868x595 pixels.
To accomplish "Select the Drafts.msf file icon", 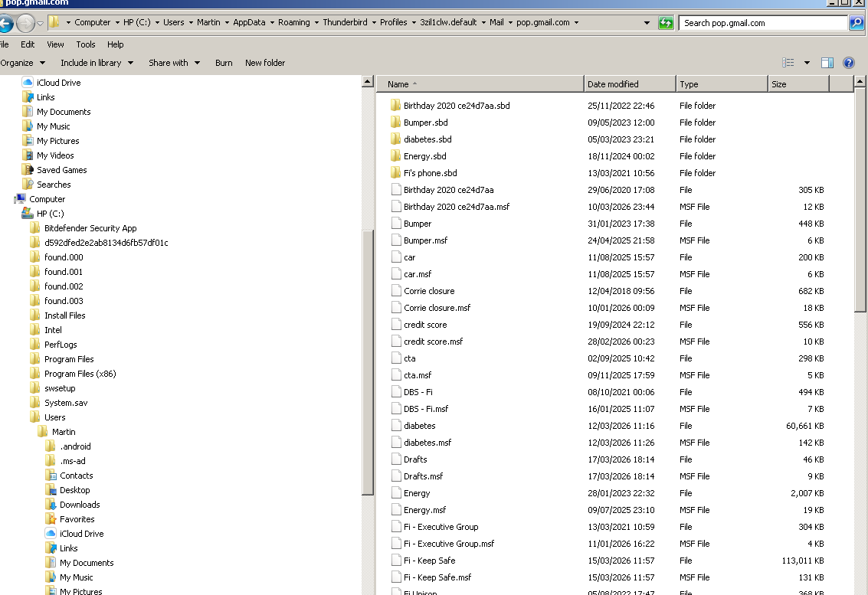I will (395, 476).
